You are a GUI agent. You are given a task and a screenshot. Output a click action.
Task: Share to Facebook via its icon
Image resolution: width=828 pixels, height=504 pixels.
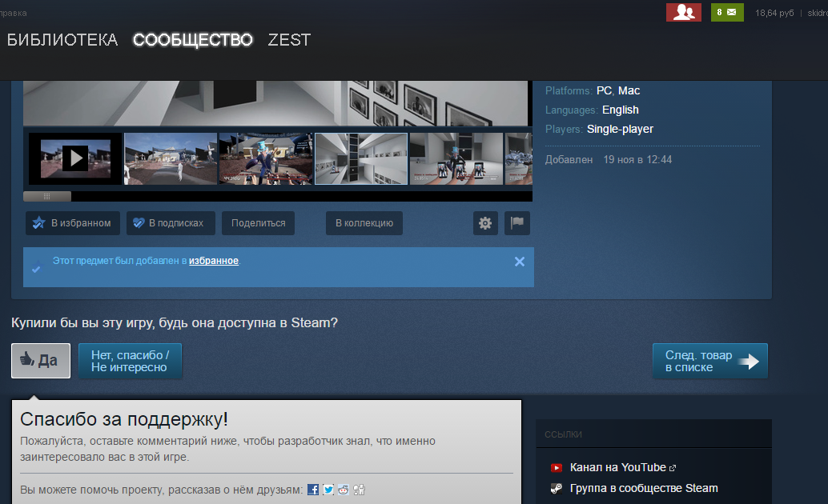[x=312, y=490]
